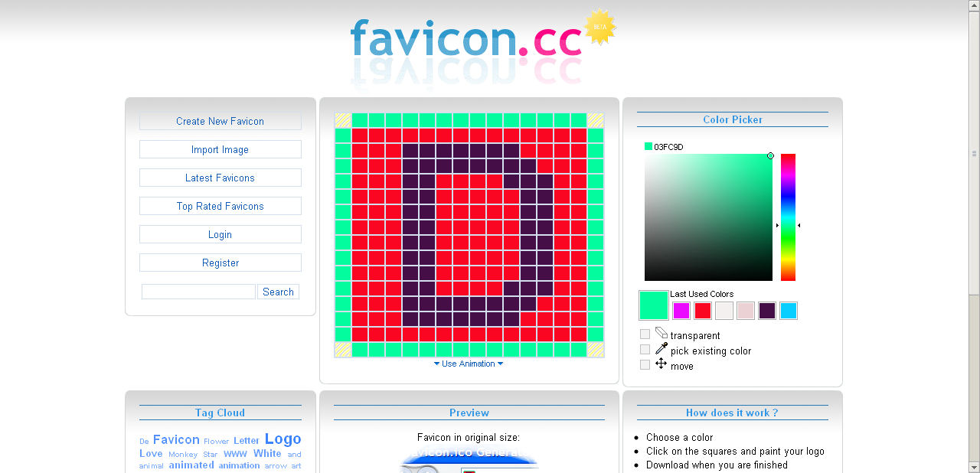Click the eyedropper icon for pick existing color
Screen dimensions: 980x473
[x=661, y=348]
